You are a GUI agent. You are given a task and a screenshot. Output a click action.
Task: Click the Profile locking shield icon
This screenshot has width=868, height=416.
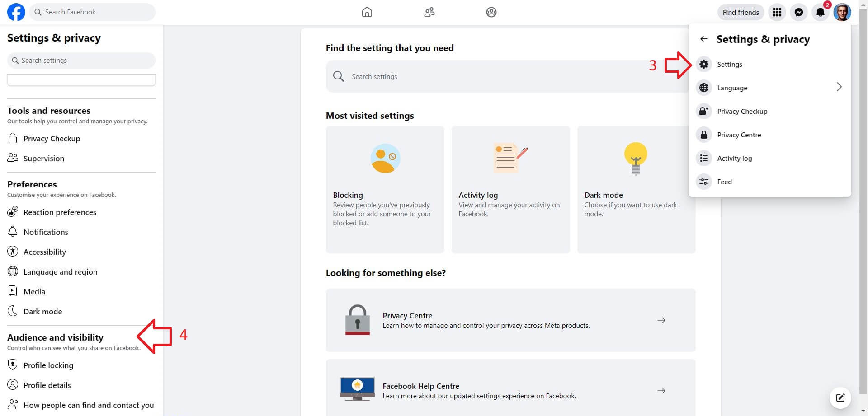(13, 365)
